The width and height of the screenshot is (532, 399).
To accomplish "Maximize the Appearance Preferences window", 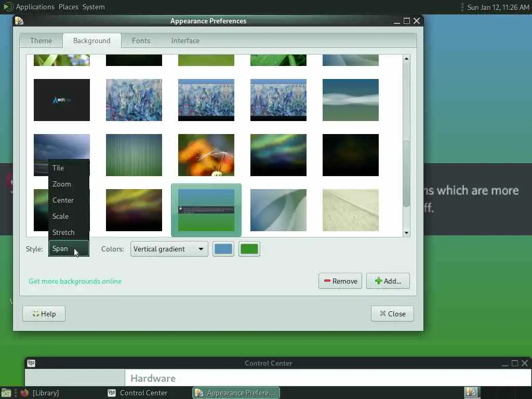I will point(407,21).
